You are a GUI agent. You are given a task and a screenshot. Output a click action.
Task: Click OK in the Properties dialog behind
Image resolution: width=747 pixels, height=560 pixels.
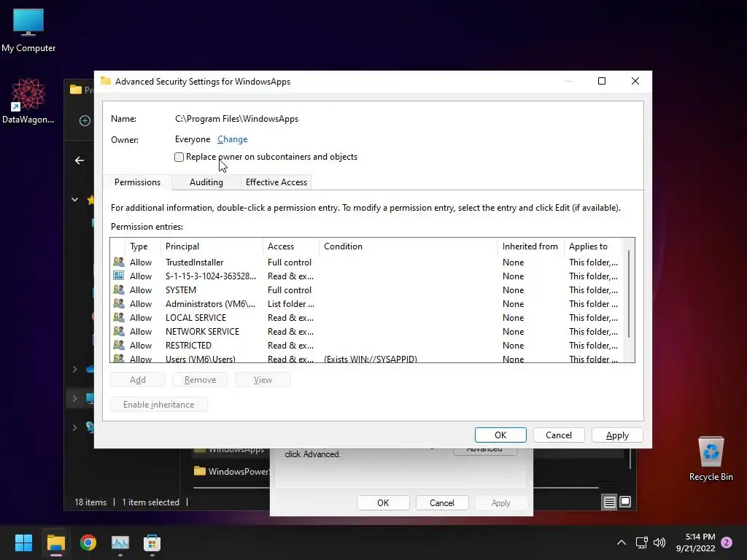coord(383,502)
